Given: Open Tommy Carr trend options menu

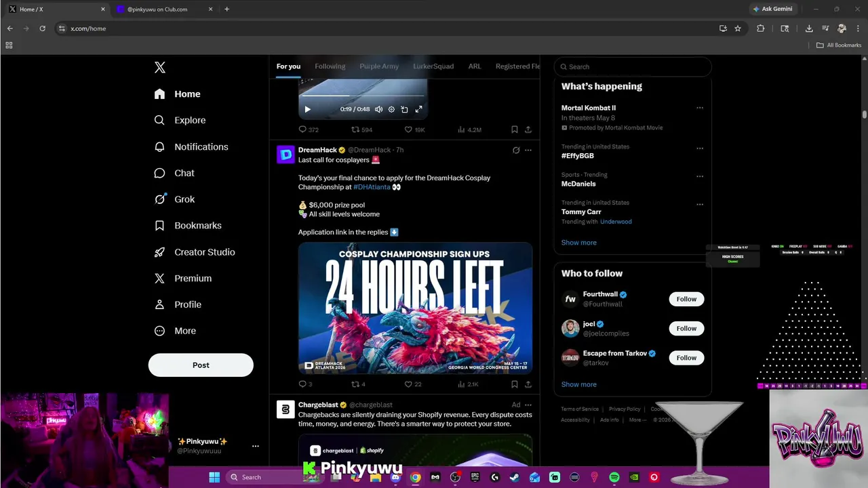Looking at the screenshot, I should (700, 204).
